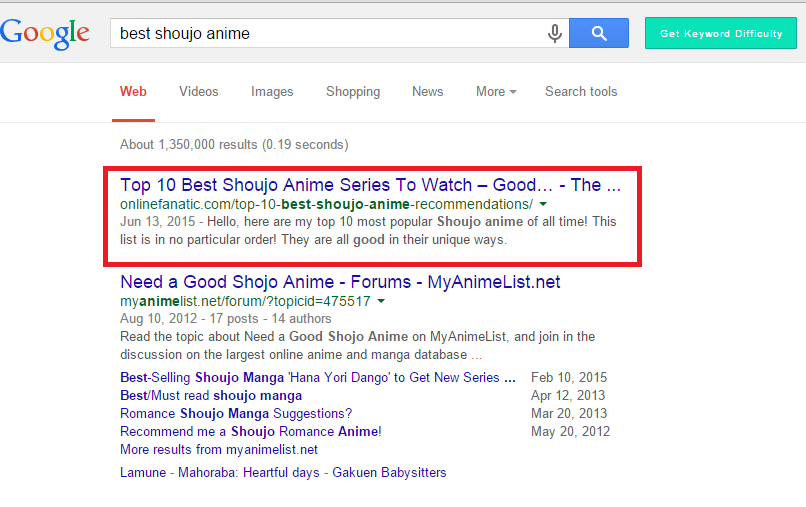
Task: Open the Images tab
Action: point(272,91)
